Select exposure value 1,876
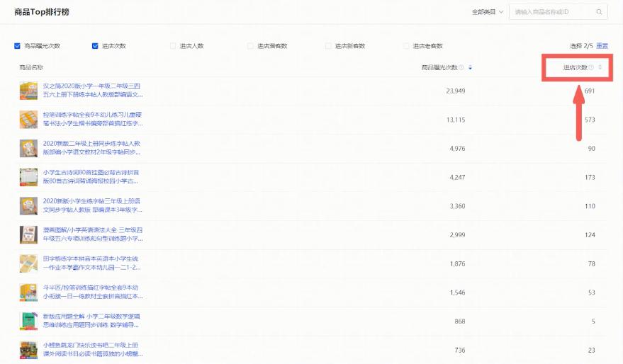The width and height of the screenshot is (623, 364). point(457,263)
